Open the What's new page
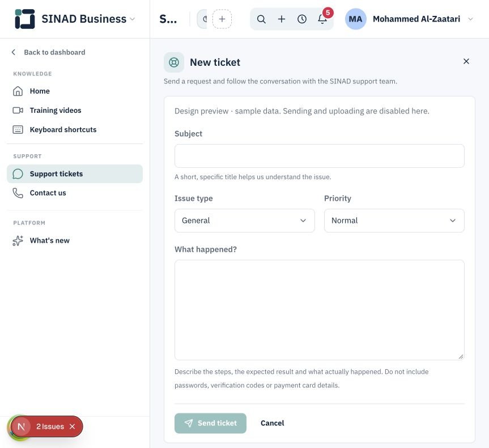The image size is (489, 448). click(75, 240)
